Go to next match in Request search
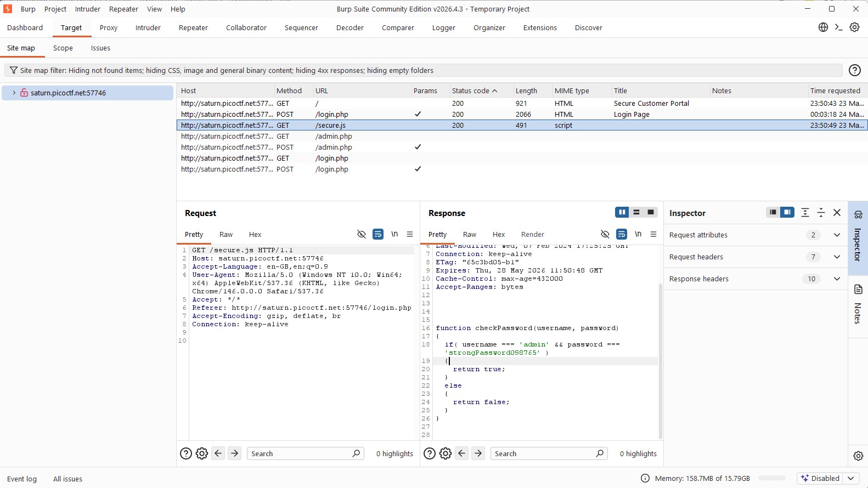This screenshot has width=868, height=488. coord(235,453)
